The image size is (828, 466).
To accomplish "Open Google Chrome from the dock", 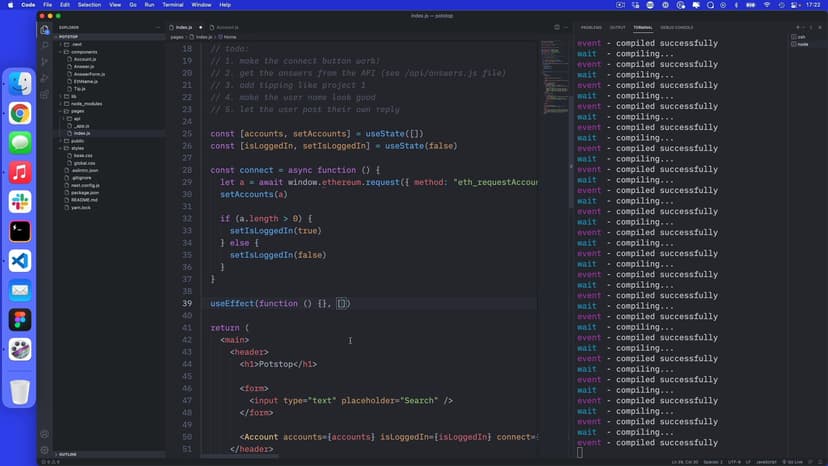I will (x=20, y=114).
